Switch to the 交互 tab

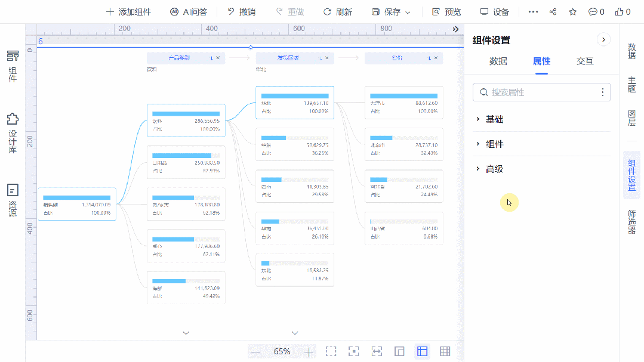(585, 61)
